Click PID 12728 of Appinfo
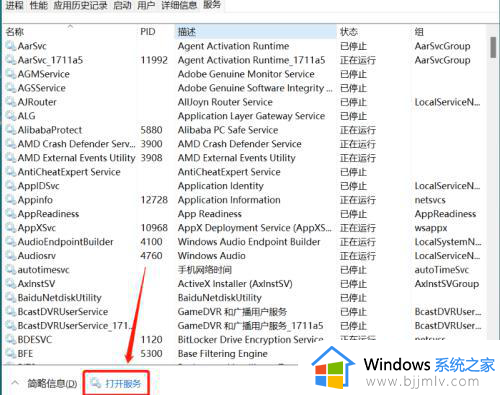 tap(154, 200)
